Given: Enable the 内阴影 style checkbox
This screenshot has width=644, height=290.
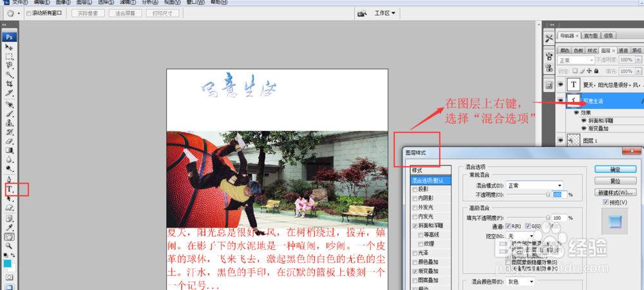Looking at the screenshot, I should point(415,198).
